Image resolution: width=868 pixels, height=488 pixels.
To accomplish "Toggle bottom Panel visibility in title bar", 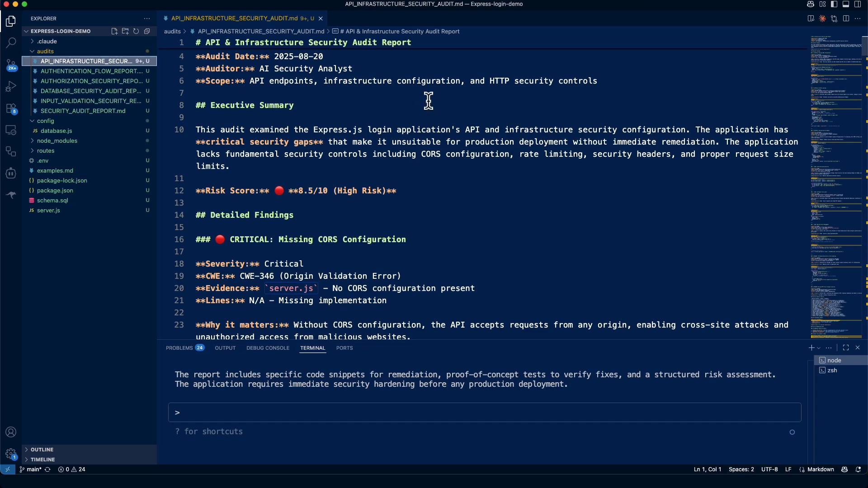I will [x=846, y=4].
